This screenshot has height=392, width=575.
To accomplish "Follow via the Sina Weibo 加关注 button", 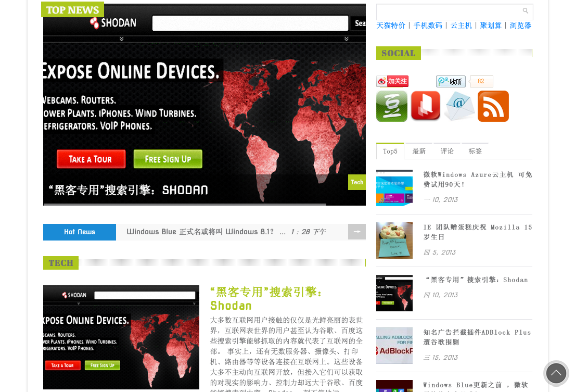I will click(x=392, y=81).
